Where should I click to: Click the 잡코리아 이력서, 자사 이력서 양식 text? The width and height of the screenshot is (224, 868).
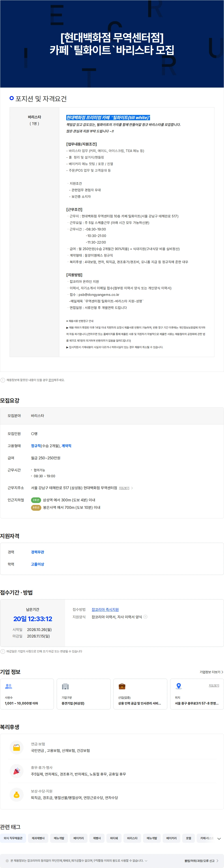pyautogui.click(x=117, y=617)
